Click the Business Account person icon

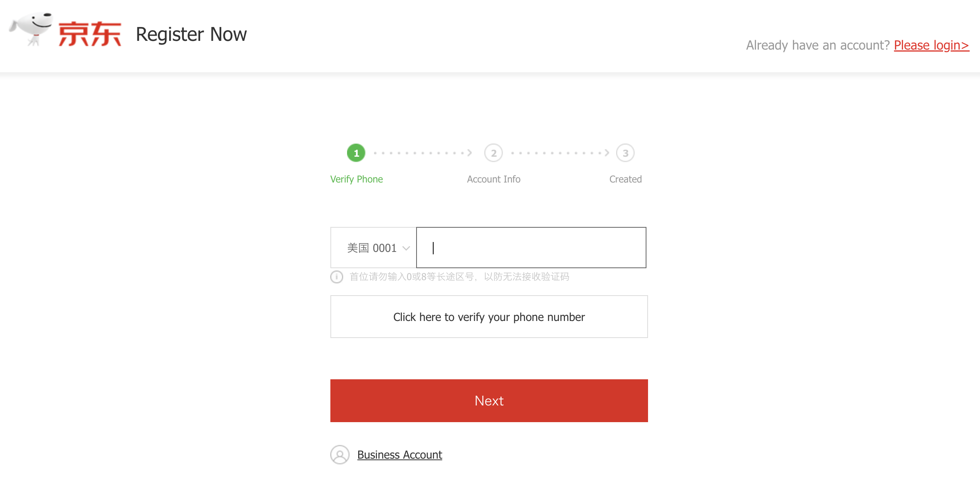(x=340, y=455)
